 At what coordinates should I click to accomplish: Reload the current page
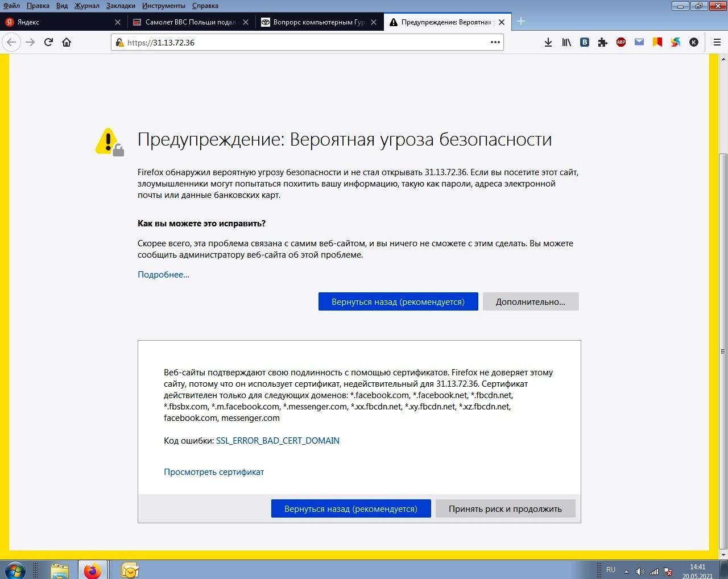point(48,42)
